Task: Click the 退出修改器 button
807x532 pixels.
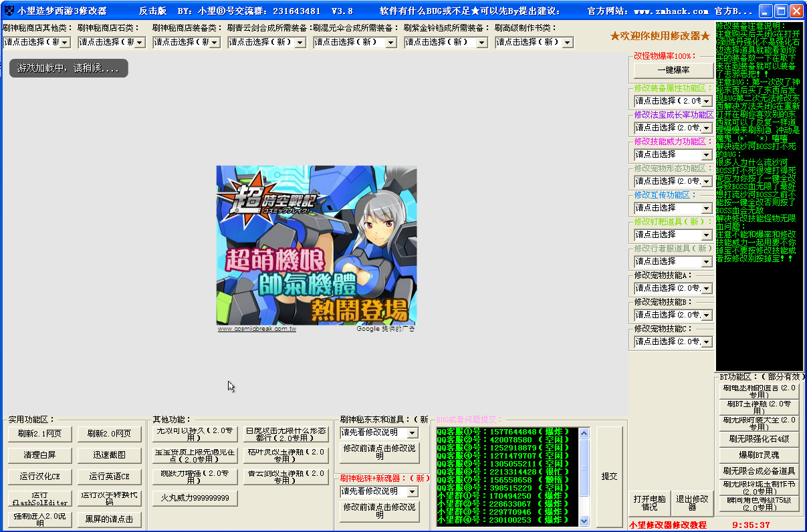Action: (692, 503)
